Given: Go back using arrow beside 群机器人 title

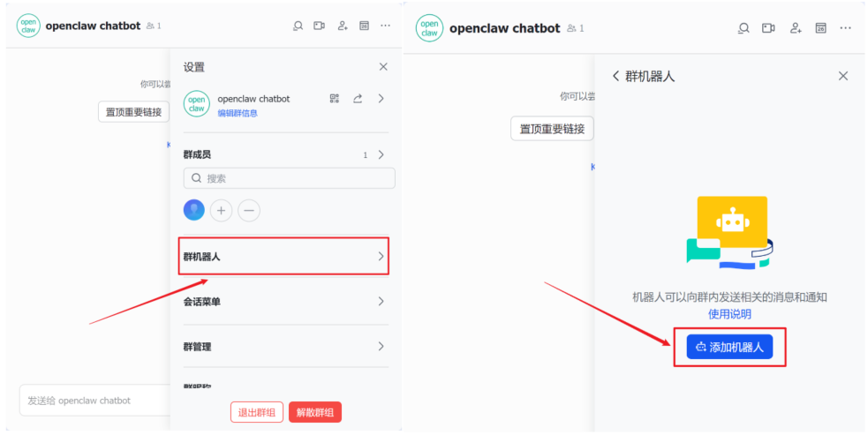Looking at the screenshot, I should tap(615, 77).
